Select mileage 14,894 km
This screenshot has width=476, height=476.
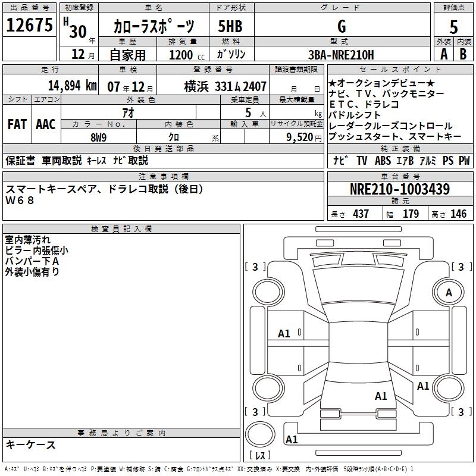point(73,86)
